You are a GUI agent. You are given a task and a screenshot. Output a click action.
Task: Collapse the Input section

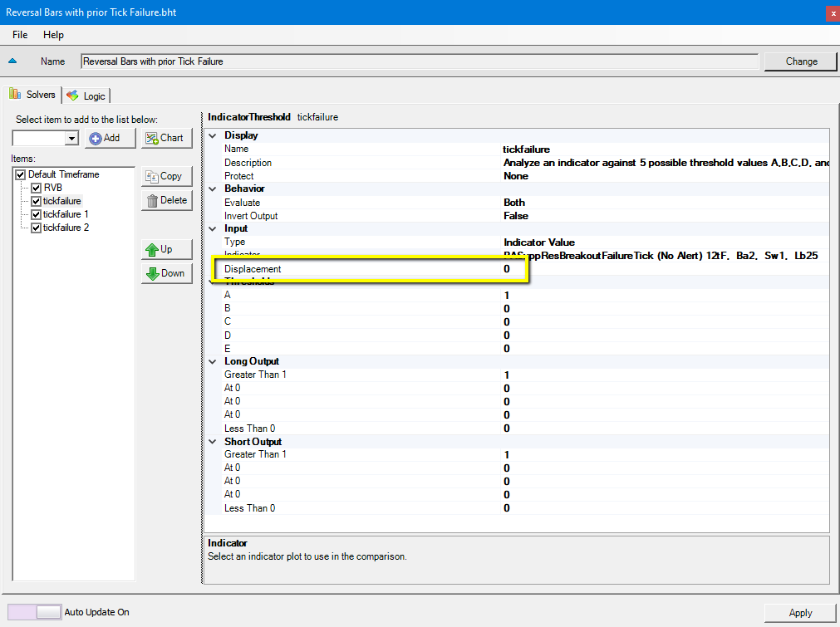(213, 228)
